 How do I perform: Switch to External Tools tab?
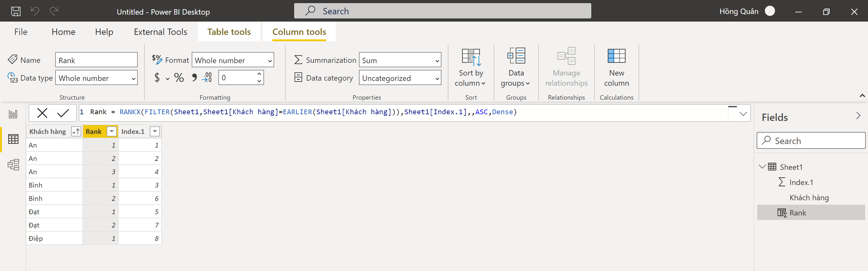[x=160, y=32]
